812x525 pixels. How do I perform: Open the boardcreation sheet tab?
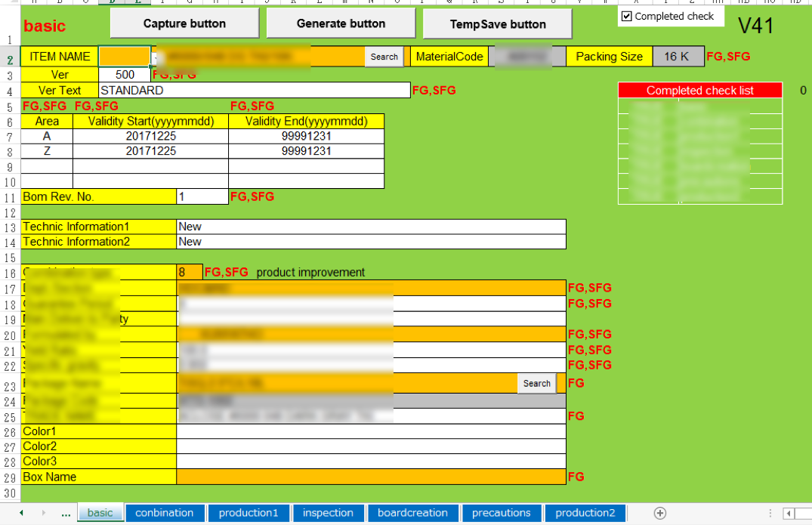(412, 513)
